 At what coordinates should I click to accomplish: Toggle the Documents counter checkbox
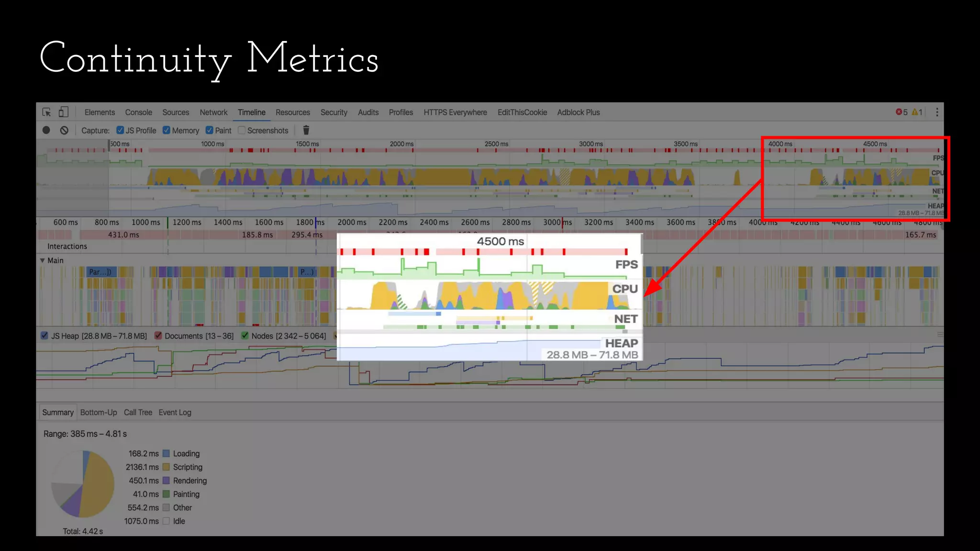[x=158, y=336]
